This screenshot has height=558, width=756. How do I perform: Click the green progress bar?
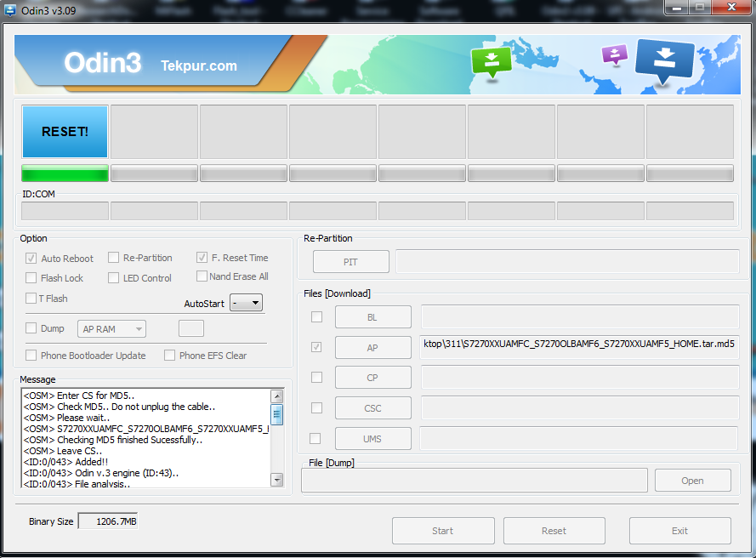click(65, 174)
